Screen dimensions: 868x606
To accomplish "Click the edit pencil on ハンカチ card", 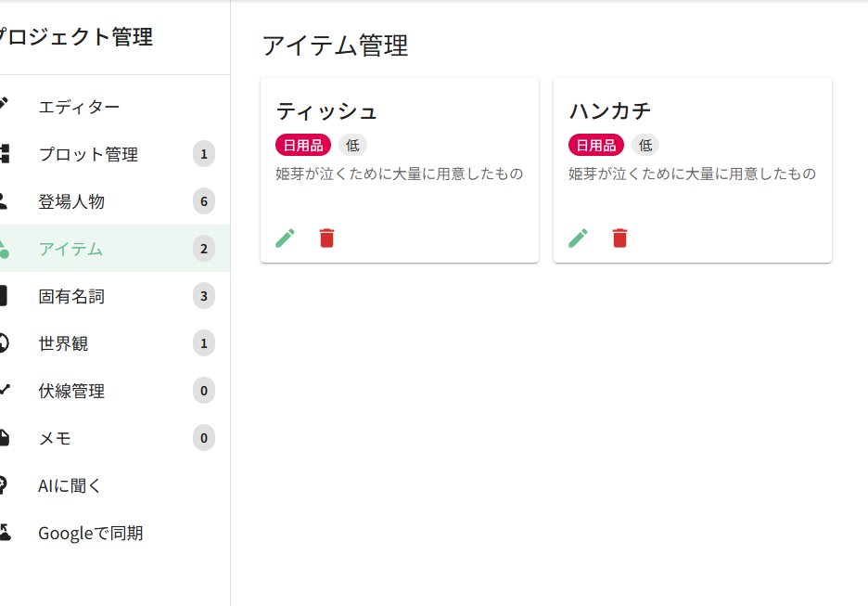I will (x=578, y=239).
